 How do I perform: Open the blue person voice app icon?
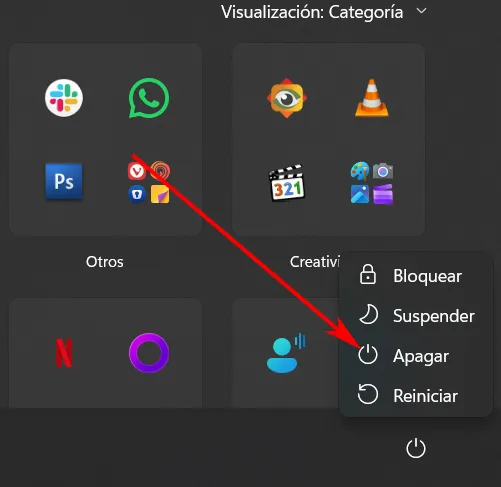coord(286,353)
